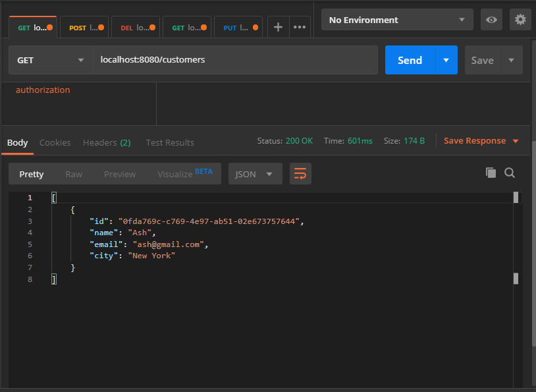
Task: Click the "Ash" name value
Action: click(x=140, y=233)
